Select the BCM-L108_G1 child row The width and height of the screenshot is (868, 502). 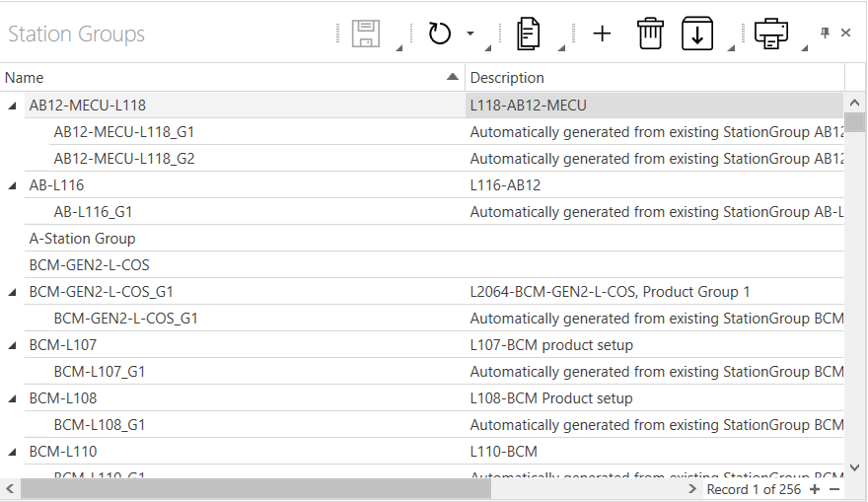pos(446,424)
